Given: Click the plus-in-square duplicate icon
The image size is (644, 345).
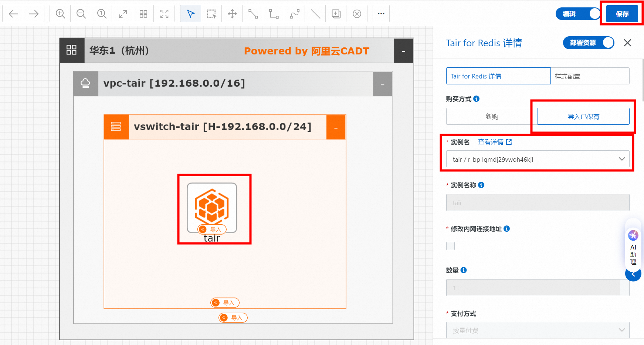Looking at the screenshot, I should tap(336, 14).
